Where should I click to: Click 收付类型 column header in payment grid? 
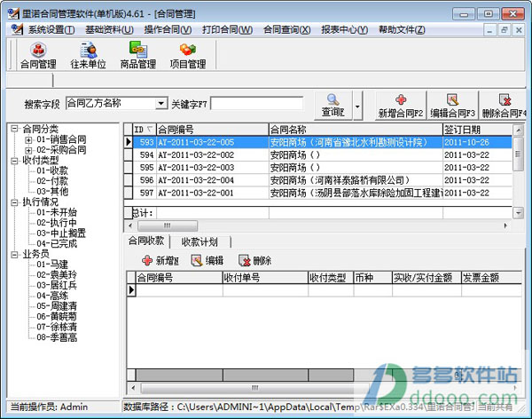click(x=331, y=278)
